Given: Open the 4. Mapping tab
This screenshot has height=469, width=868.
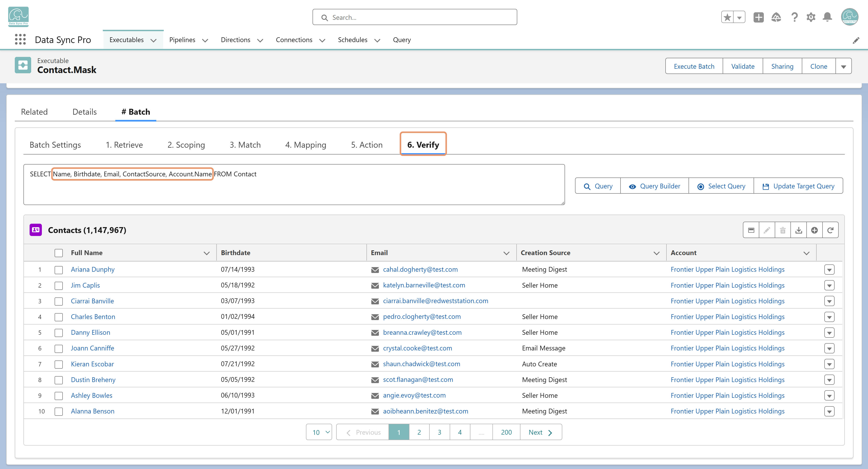Looking at the screenshot, I should coord(306,145).
